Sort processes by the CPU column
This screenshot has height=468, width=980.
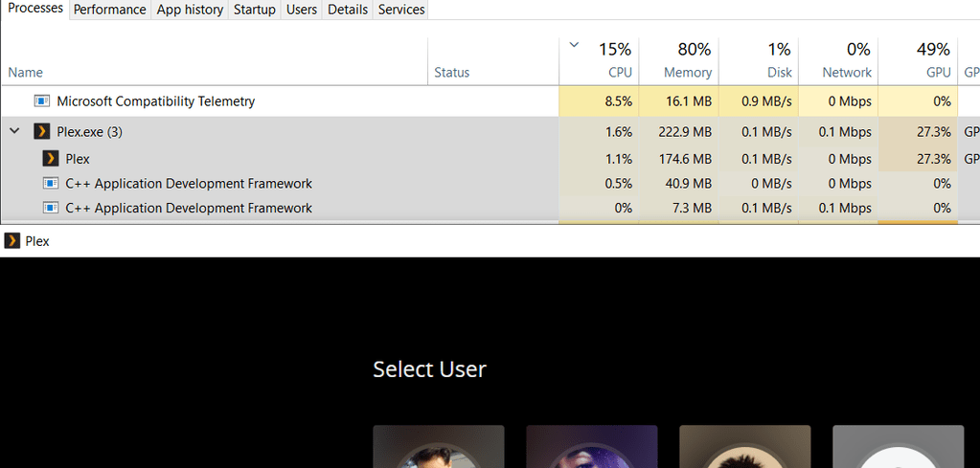pyautogui.click(x=599, y=60)
